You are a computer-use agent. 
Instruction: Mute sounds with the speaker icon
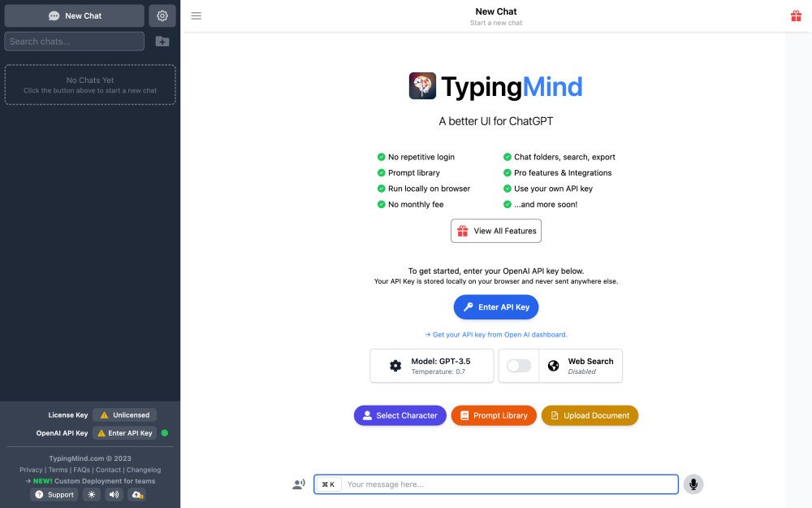(x=114, y=494)
